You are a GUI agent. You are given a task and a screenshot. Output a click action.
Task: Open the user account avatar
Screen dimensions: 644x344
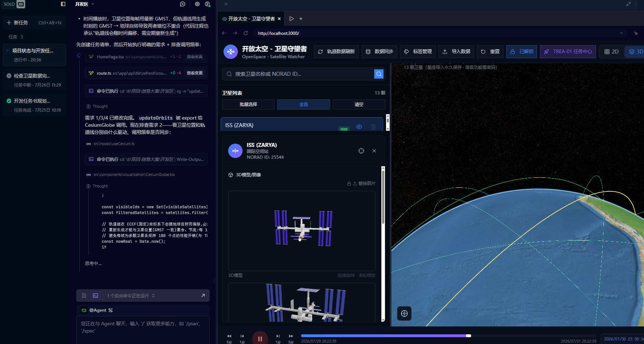click(x=207, y=4)
